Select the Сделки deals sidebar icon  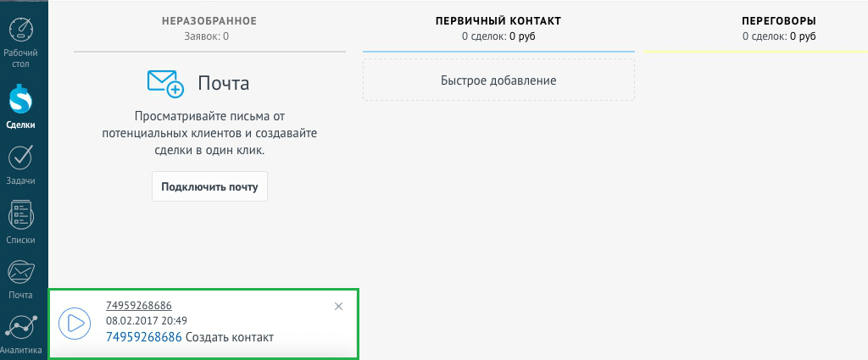[x=20, y=101]
